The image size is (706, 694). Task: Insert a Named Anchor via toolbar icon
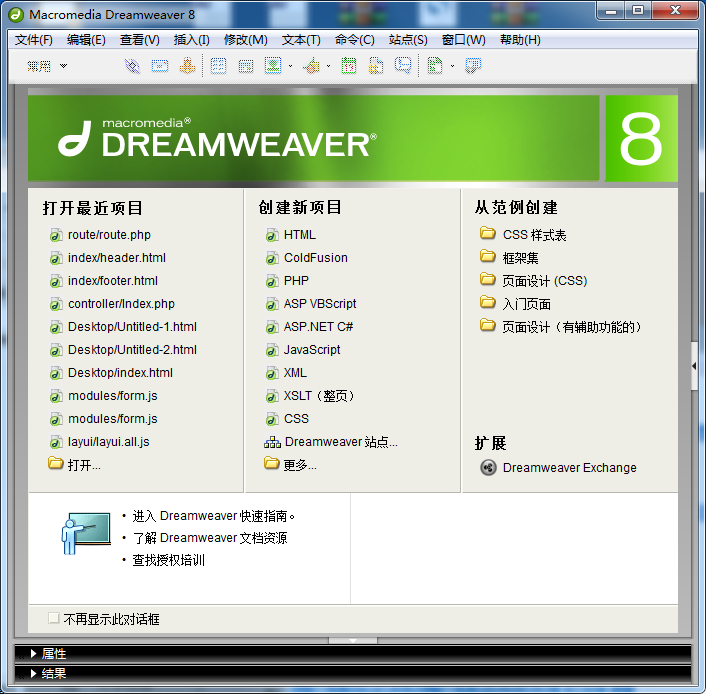(x=186, y=66)
